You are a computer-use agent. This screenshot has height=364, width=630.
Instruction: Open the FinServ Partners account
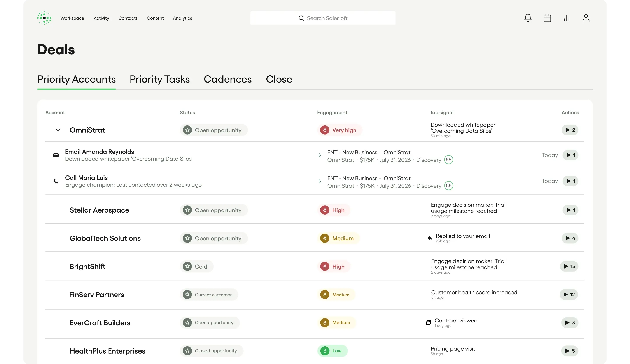point(96,295)
